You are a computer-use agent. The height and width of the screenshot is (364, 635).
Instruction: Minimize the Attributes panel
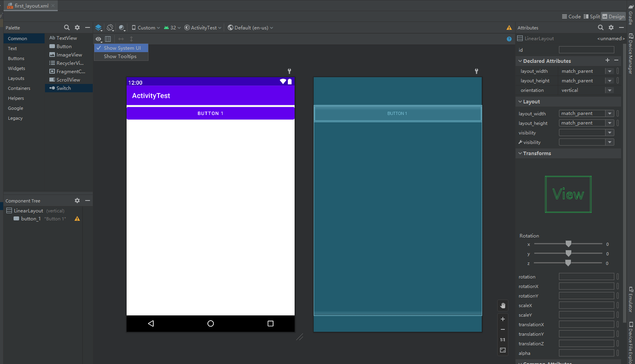click(x=621, y=27)
